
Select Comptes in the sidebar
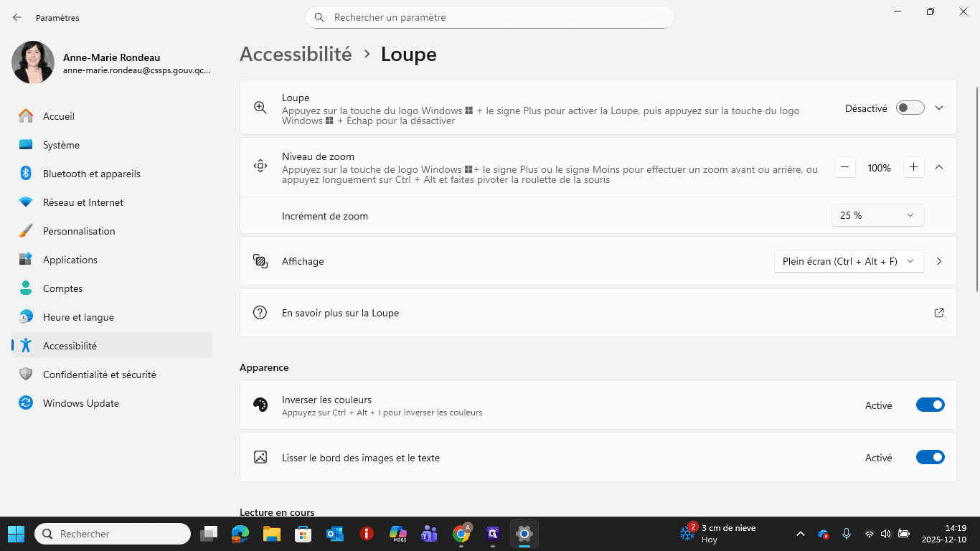[x=112, y=288]
